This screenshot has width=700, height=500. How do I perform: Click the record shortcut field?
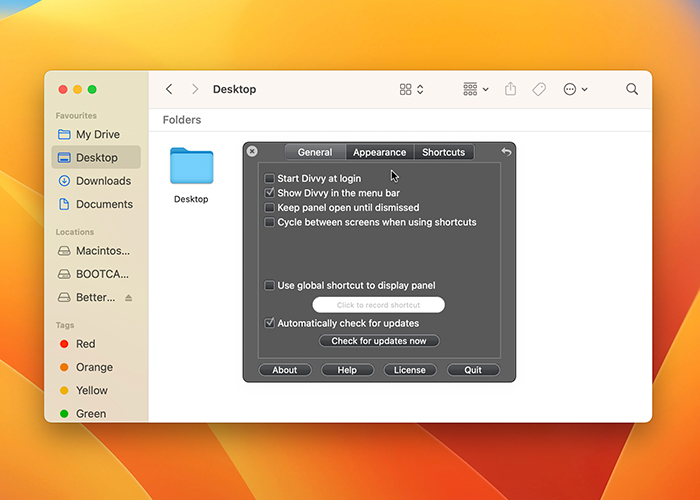(379, 305)
